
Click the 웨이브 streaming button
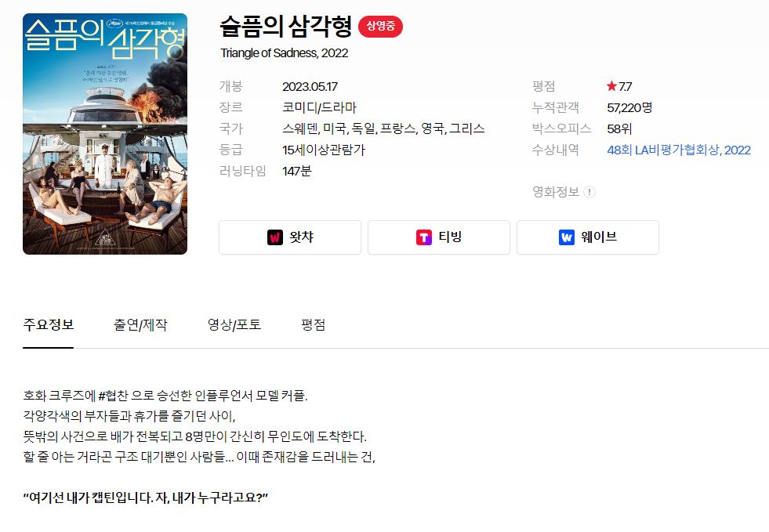point(588,237)
